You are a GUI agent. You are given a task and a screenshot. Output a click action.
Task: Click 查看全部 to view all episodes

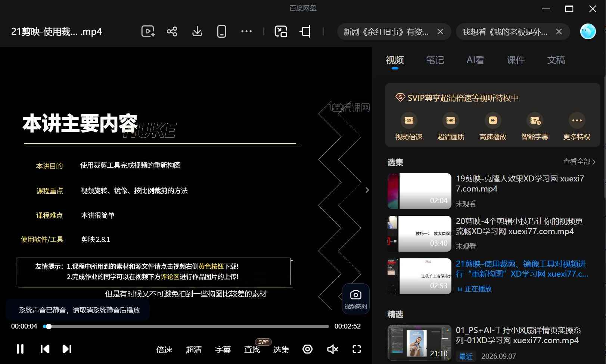579,162
